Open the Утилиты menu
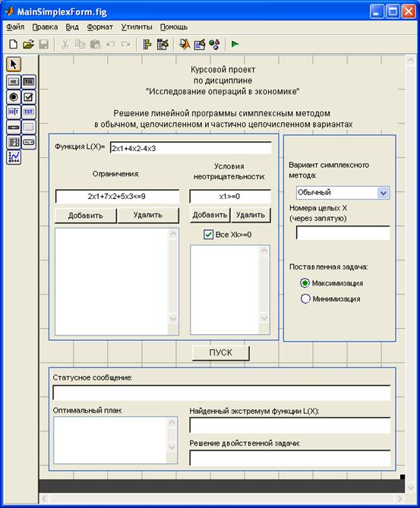The image size is (420, 508). point(137,27)
